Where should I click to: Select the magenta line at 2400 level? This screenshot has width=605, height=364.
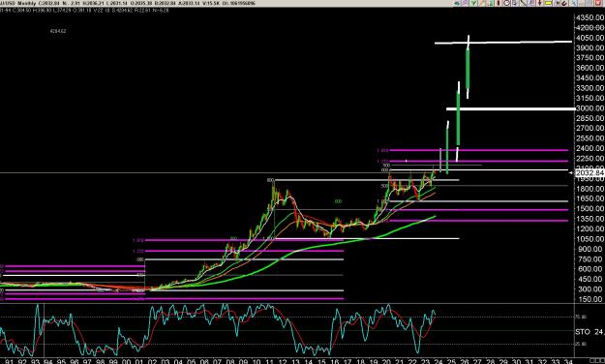pyautogui.click(x=478, y=150)
